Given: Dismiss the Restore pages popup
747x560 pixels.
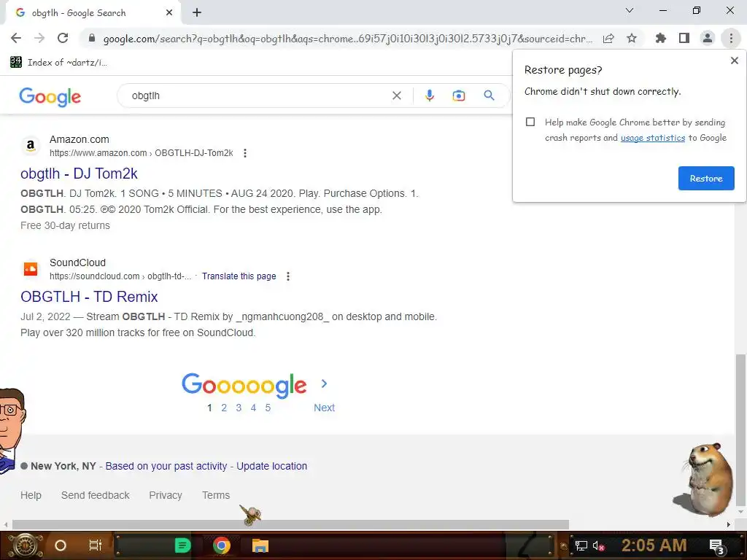Looking at the screenshot, I should coord(734,61).
